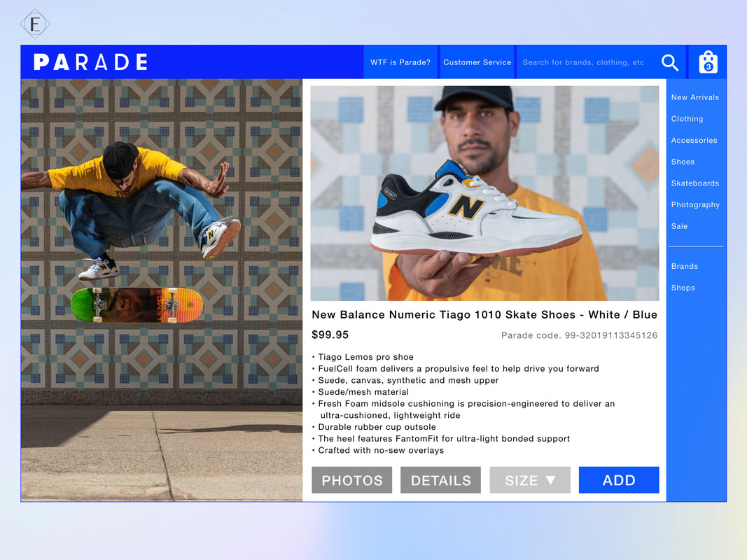Expand the SIZE dropdown

click(x=530, y=480)
